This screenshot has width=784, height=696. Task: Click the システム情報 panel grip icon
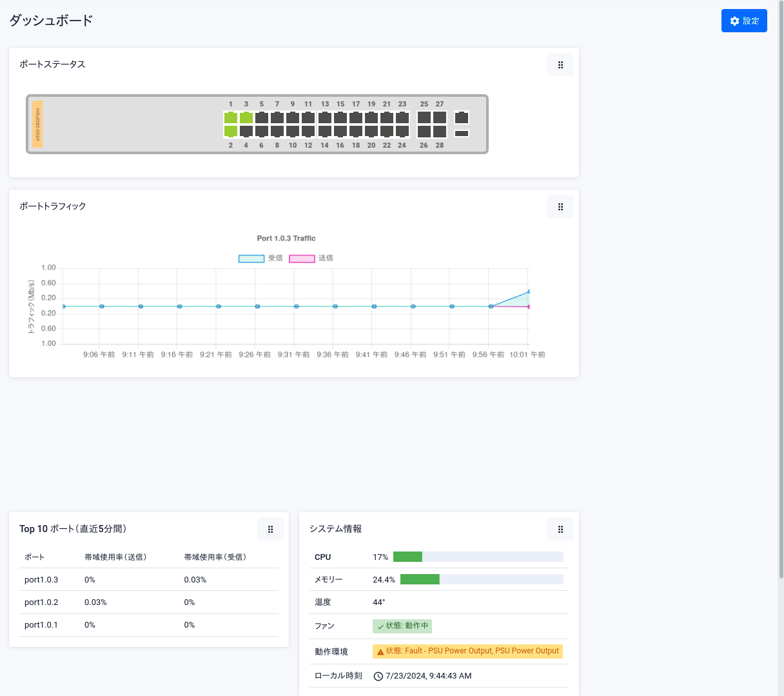click(560, 530)
